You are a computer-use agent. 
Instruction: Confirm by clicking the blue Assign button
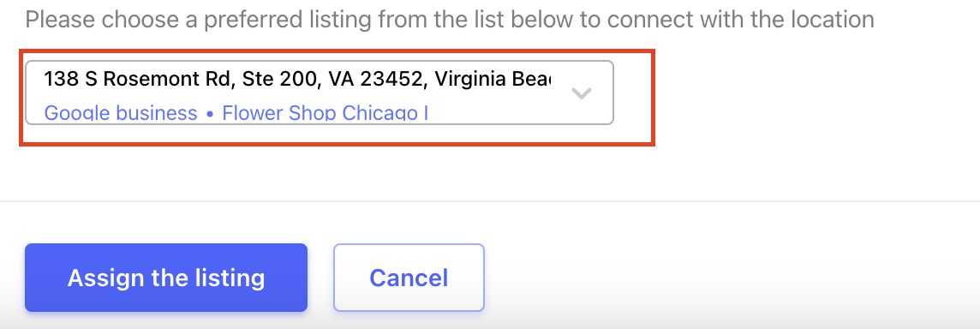[x=166, y=277]
